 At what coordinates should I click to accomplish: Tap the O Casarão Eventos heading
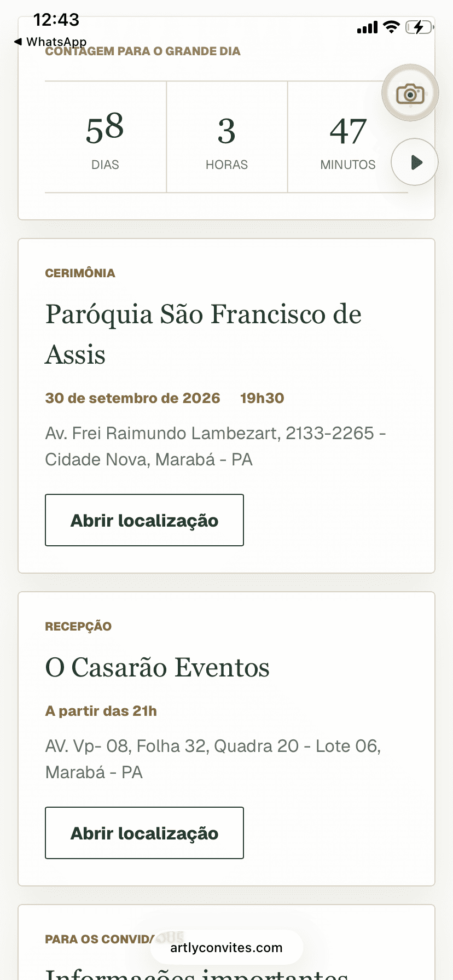point(158,668)
